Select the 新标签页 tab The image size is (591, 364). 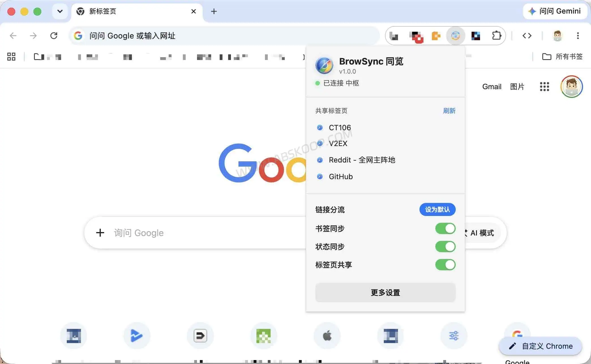tap(137, 11)
